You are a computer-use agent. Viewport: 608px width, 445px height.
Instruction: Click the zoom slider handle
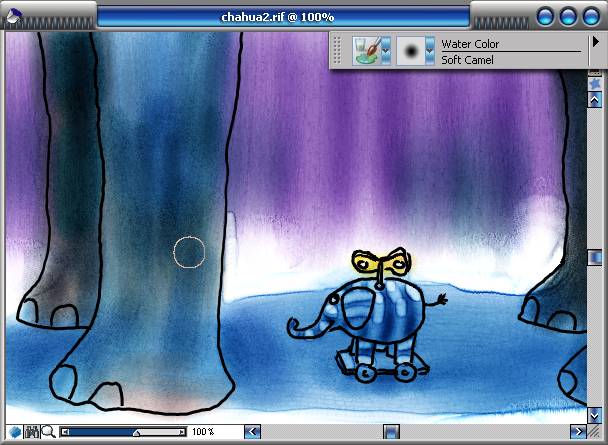click(x=136, y=432)
